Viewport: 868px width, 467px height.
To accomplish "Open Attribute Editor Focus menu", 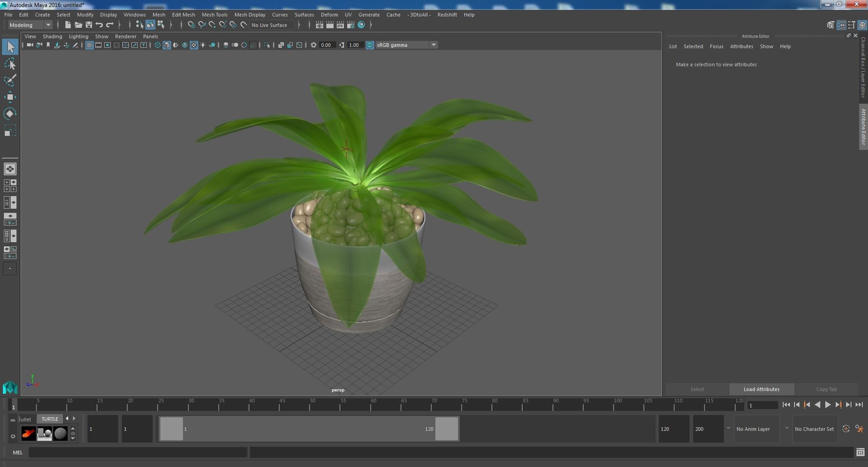I will pyautogui.click(x=716, y=46).
